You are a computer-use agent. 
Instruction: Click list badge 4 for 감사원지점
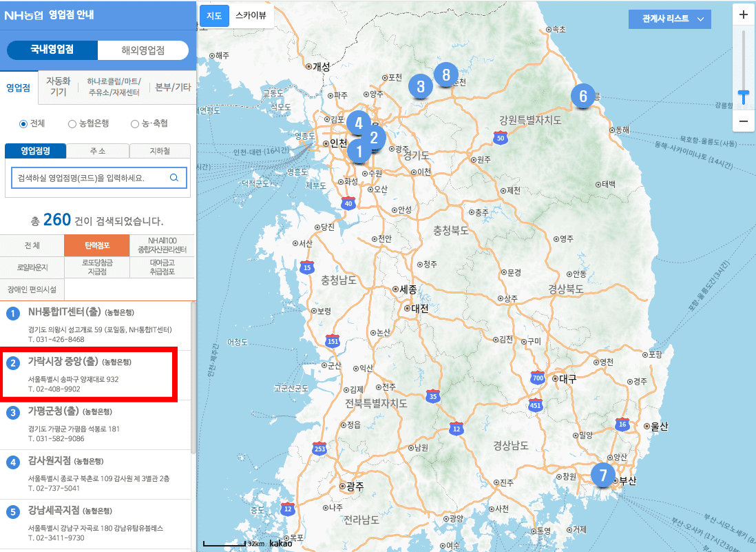(x=13, y=462)
